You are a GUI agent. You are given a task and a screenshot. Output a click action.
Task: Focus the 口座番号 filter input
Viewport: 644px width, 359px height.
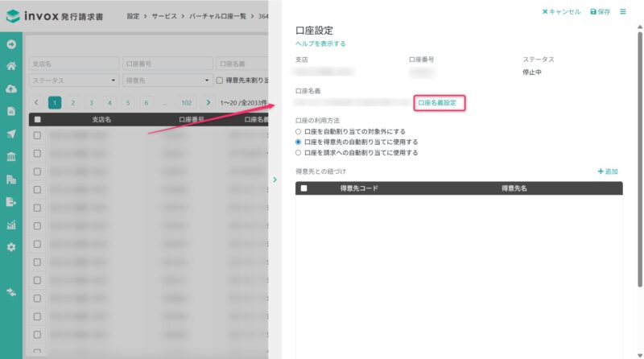167,64
